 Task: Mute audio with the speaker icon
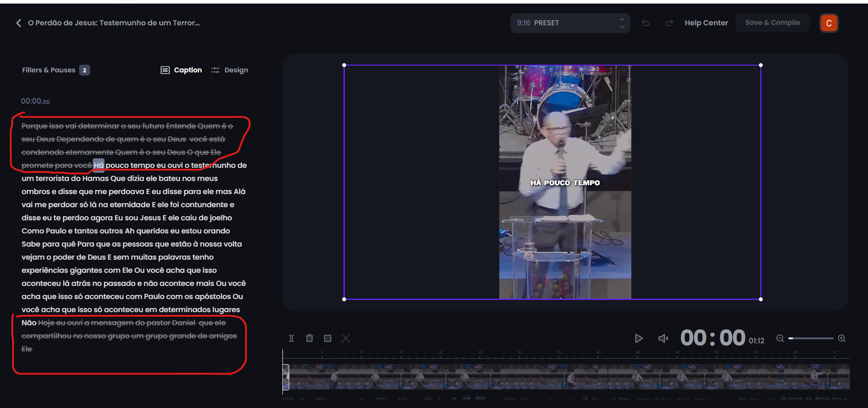tap(663, 338)
